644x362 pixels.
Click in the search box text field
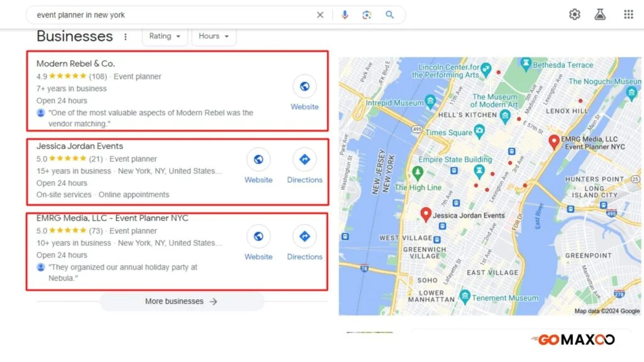[x=172, y=15]
